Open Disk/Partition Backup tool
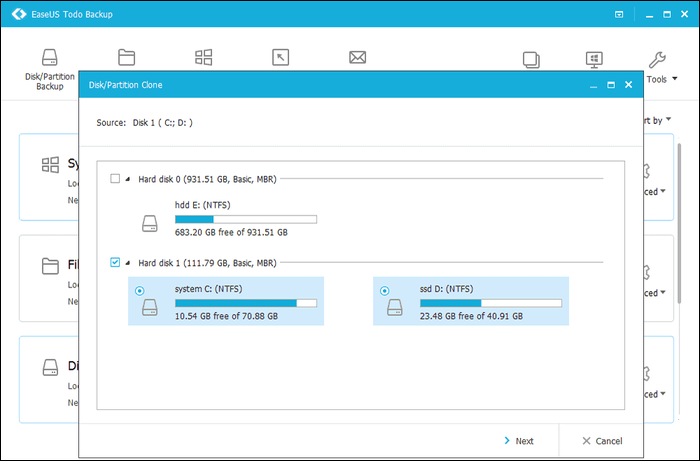Image resolution: width=700 pixels, height=461 pixels. (x=50, y=69)
